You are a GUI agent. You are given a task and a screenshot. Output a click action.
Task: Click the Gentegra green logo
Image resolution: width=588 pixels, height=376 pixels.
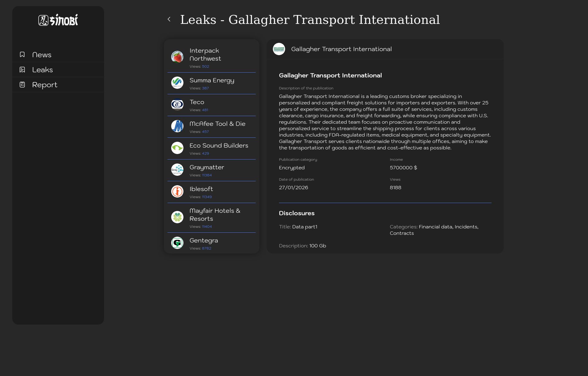tap(177, 243)
